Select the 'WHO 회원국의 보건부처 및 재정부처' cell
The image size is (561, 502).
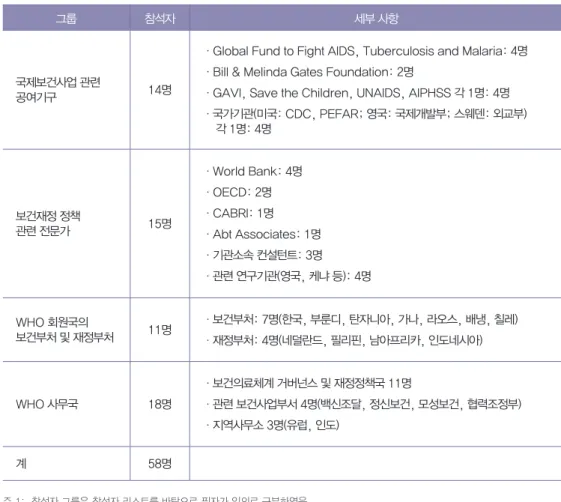coord(64,330)
